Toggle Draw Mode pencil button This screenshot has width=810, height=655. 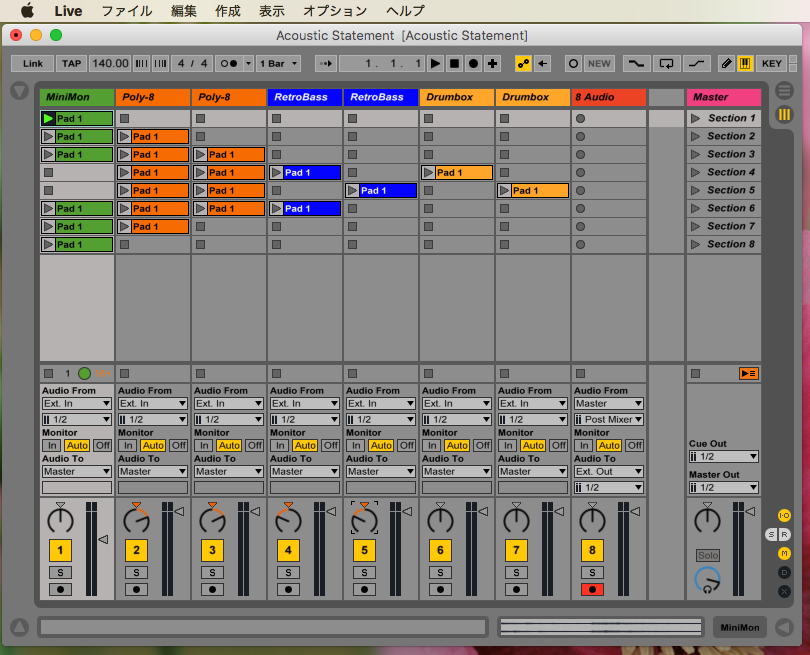click(x=726, y=64)
